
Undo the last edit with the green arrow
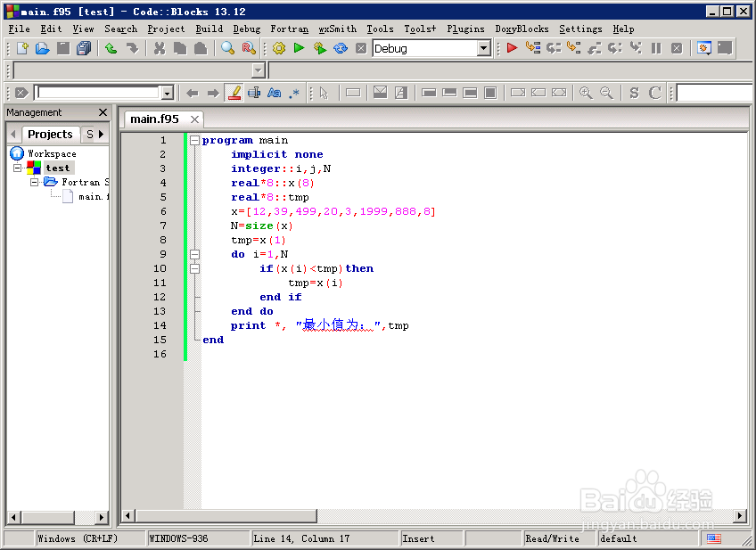(x=111, y=48)
